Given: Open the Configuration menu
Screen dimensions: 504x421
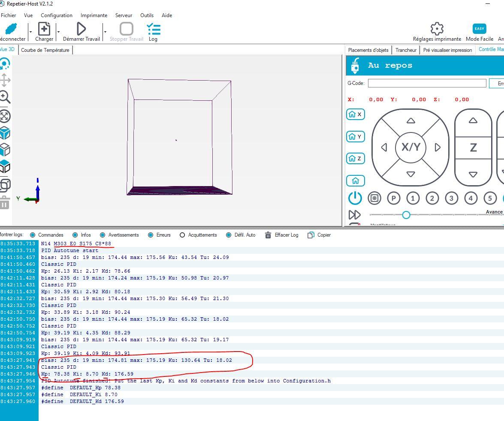Looking at the screenshot, I should (57, 15).
